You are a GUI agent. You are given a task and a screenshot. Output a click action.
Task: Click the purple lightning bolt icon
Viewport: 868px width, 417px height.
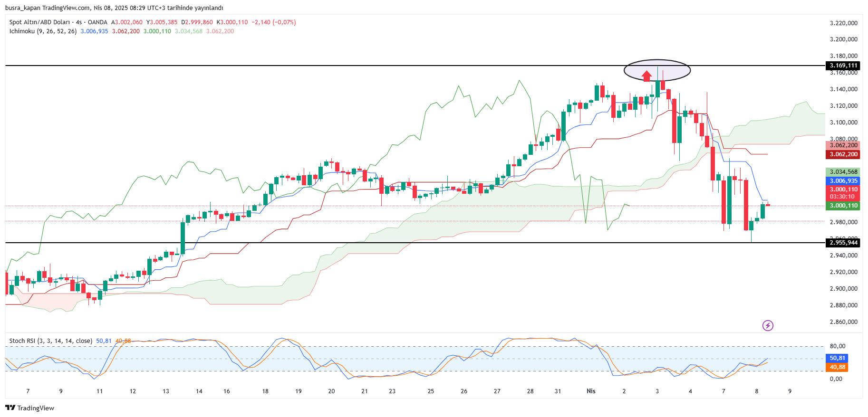[x=767, y=325]
